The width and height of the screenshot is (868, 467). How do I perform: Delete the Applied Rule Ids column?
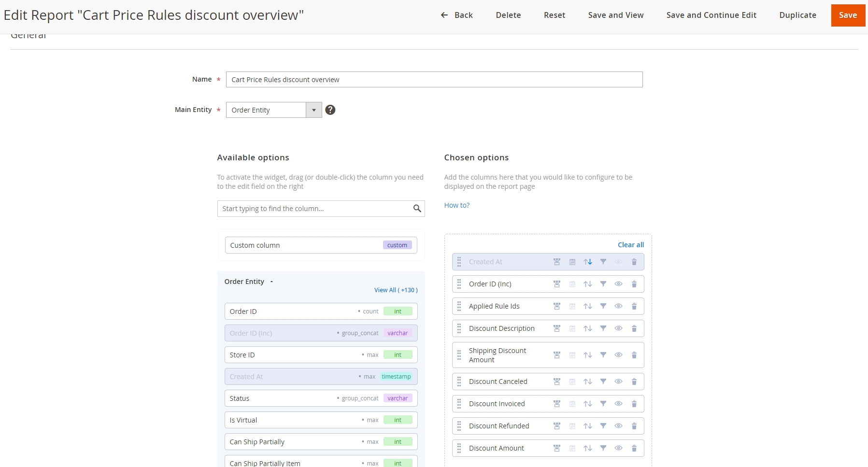(634, 306)
